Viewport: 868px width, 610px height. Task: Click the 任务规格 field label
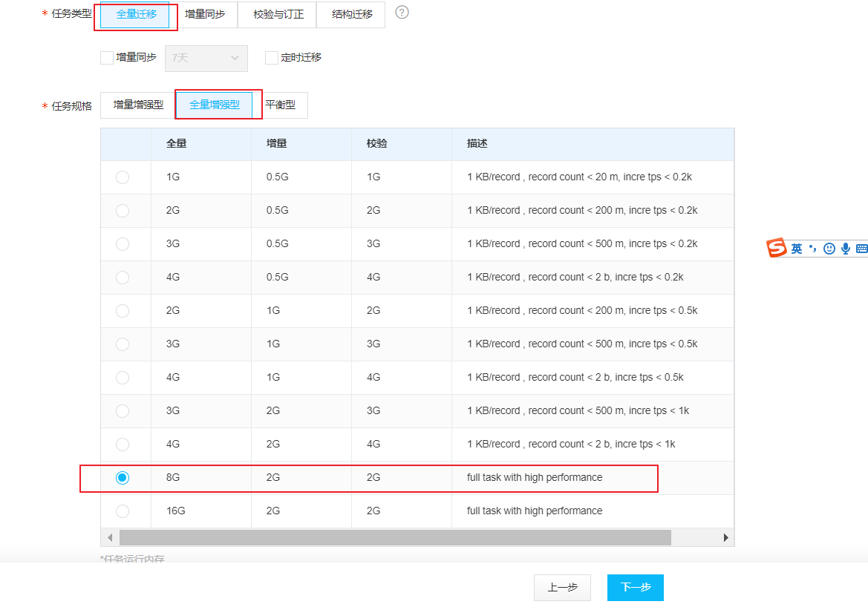click(71, 106)
